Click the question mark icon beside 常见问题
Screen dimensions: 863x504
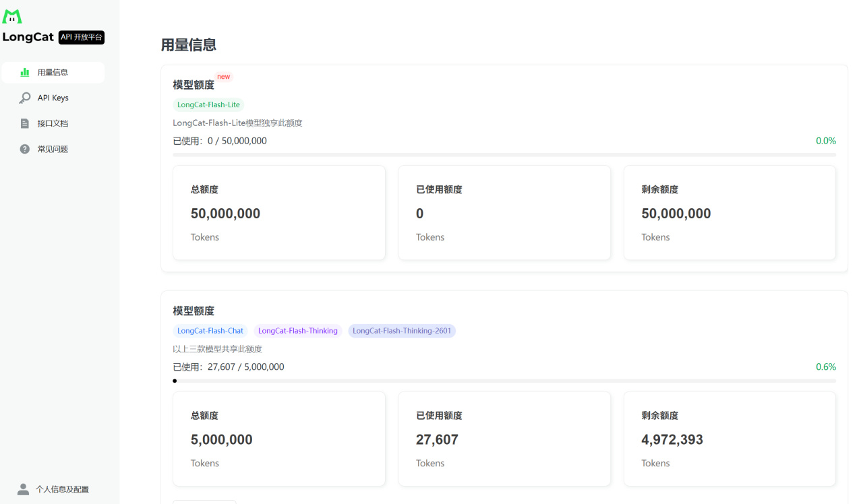tap(25, 149)
